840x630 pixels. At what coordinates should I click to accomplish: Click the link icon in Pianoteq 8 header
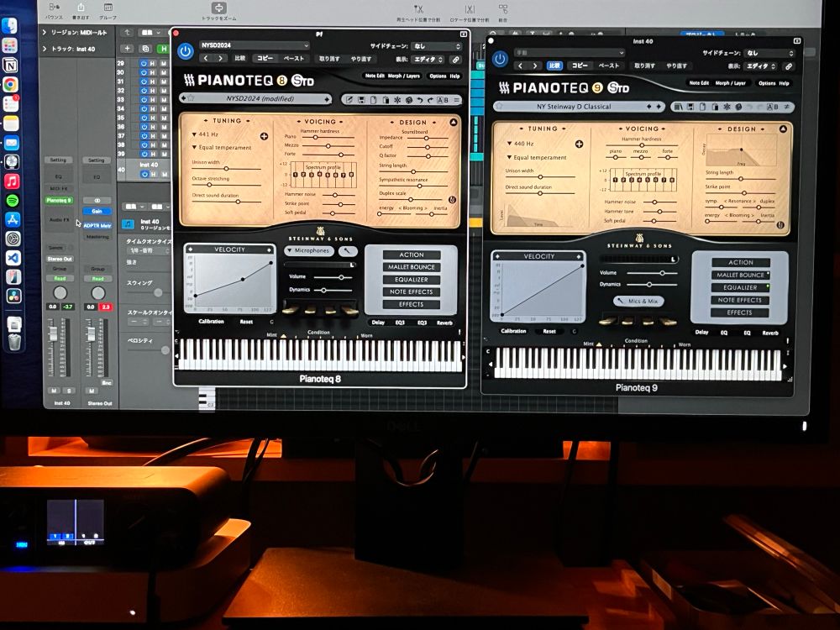coord(455,60)
